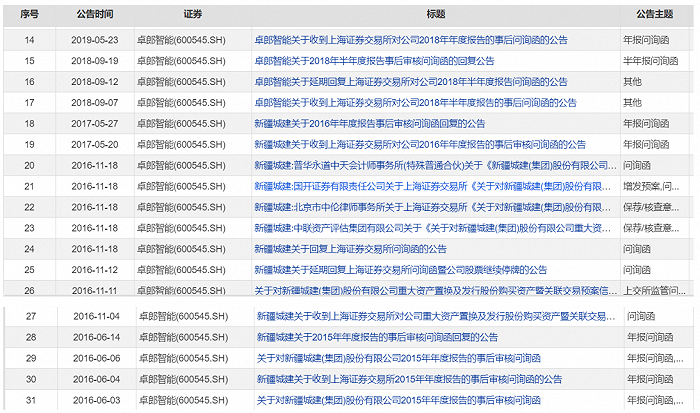Open row 16 delayed reply announcement link
The height and width of the screenshot is (413, 700).
click(411, 82)
